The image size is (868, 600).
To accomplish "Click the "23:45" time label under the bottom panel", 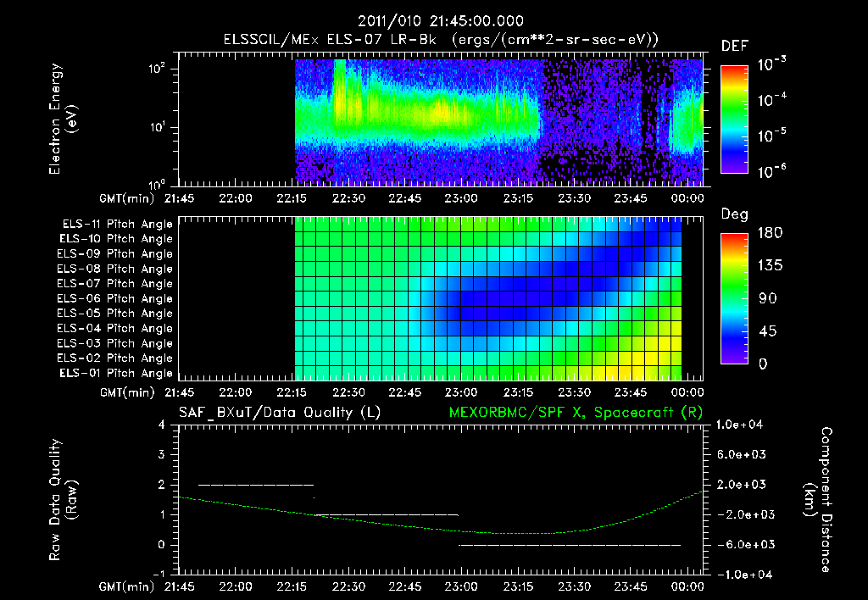I will tap(631, 586).
